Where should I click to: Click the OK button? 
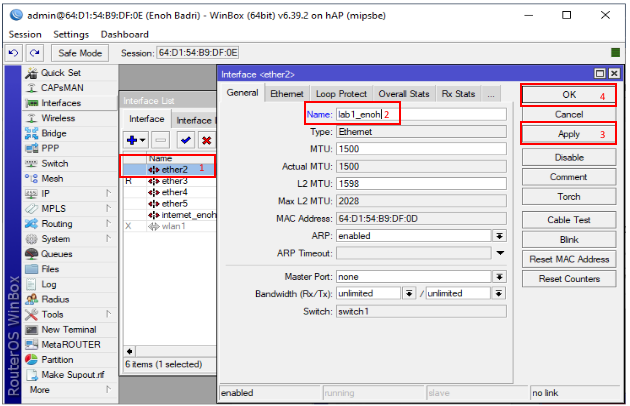[569, 95]
